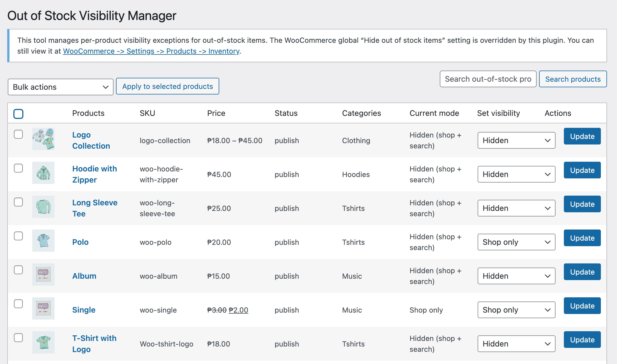This screenshot has height=364, width=617.
Task: Open the Bulk actions dropdown
Action: [x=60, y=87]
